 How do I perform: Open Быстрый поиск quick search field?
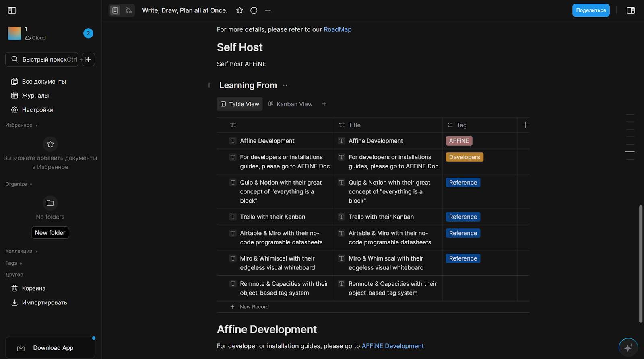[42, 59]
